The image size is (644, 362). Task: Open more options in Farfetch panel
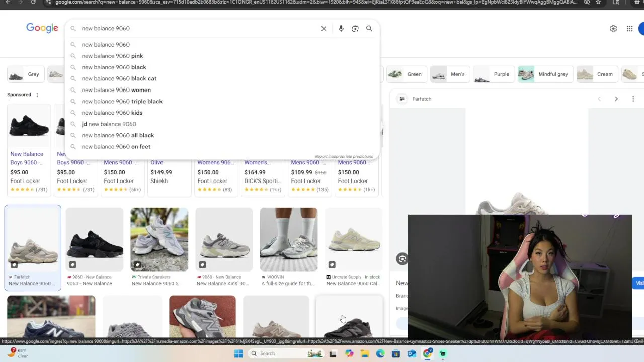coord(633,99)
